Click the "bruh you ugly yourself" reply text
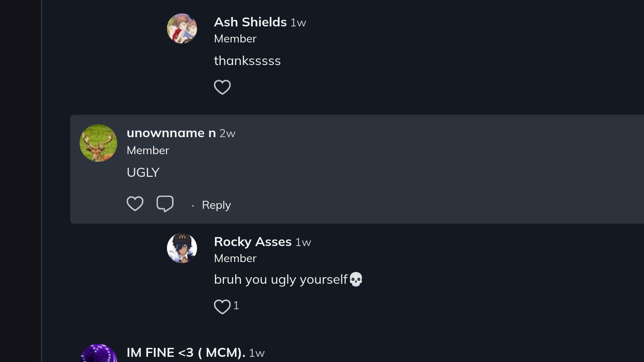Image resolution: width=644 pixels, height=362 pixels. (281, 280)
